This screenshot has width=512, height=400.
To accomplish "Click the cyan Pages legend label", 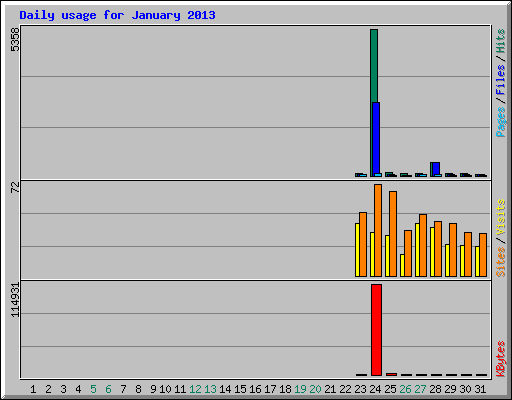I will [x=501, y=122].
